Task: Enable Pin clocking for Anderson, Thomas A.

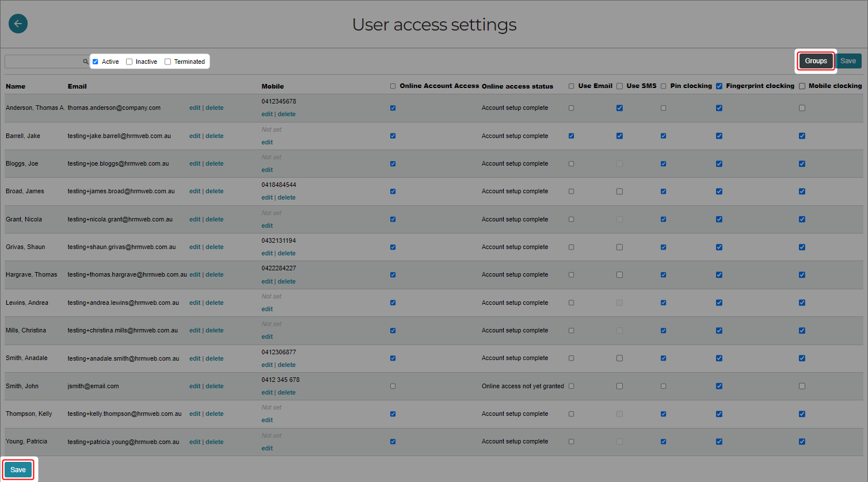Action: point(663,108)
